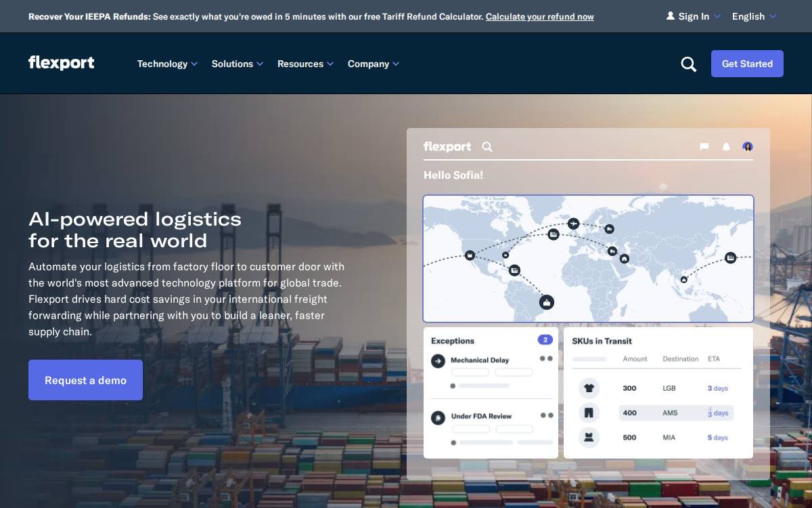The height and width of the screenshot is (508, 812).
Task: Click the search icon in the dashboard mockup
Action: 487,147
